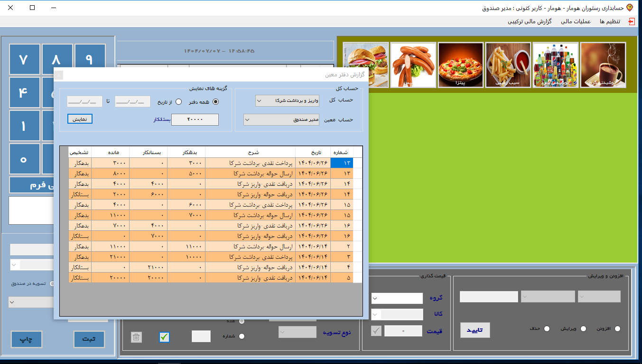Open the عملیات مالی menu
The height and width of the screenshot is (364, 642).
click(576, 21)
